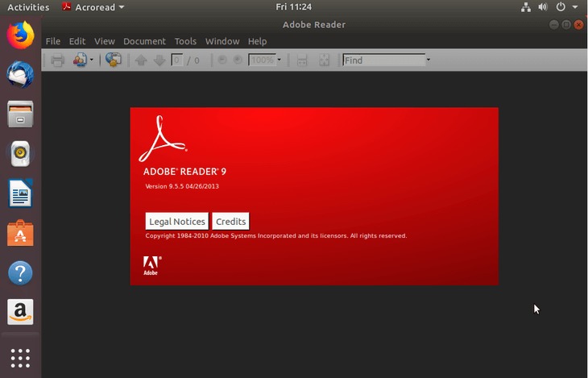588x378 pixels.
Task: Open Ubuntu Software dock icon
Action: (x=20, y=233)
